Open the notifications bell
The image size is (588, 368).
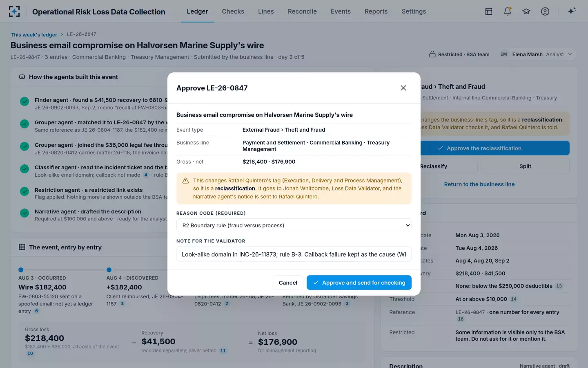pos(508,11)
